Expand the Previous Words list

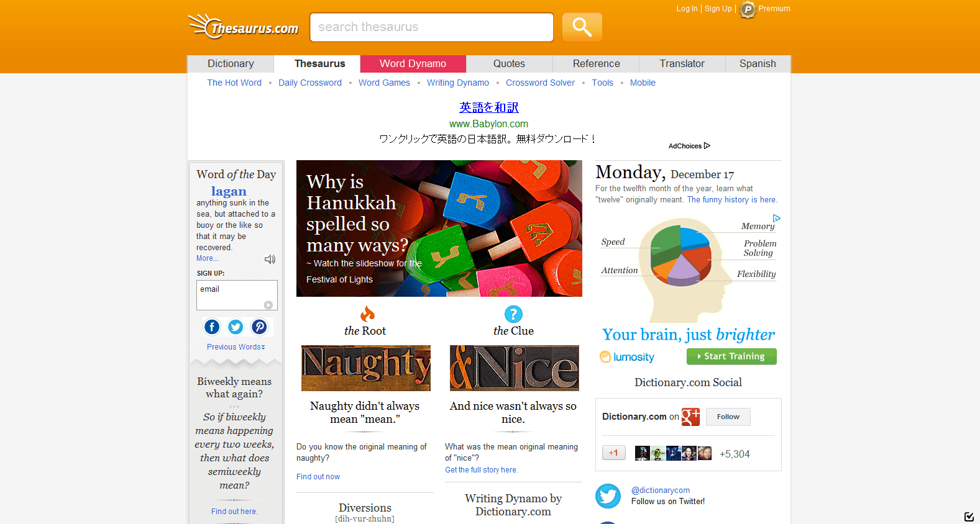tap(236, 347)
